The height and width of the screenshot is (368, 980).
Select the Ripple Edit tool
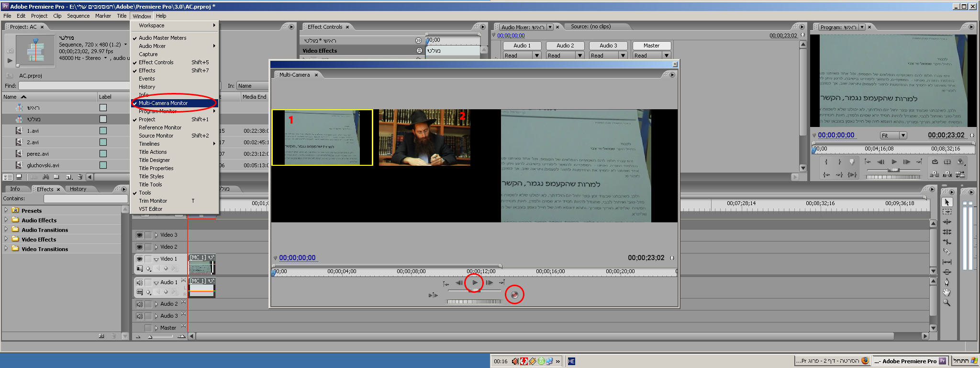(947, 222)
